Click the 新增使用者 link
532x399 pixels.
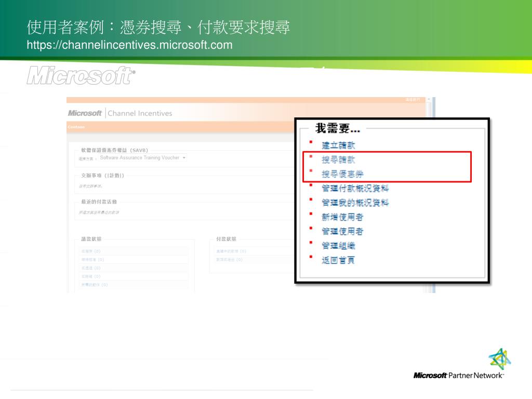coord(342,217)
